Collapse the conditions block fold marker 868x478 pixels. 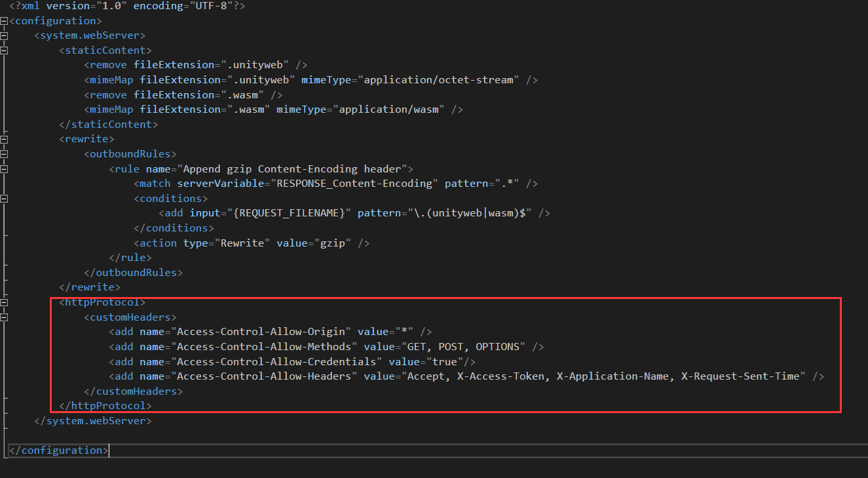(x=4, y=198)
